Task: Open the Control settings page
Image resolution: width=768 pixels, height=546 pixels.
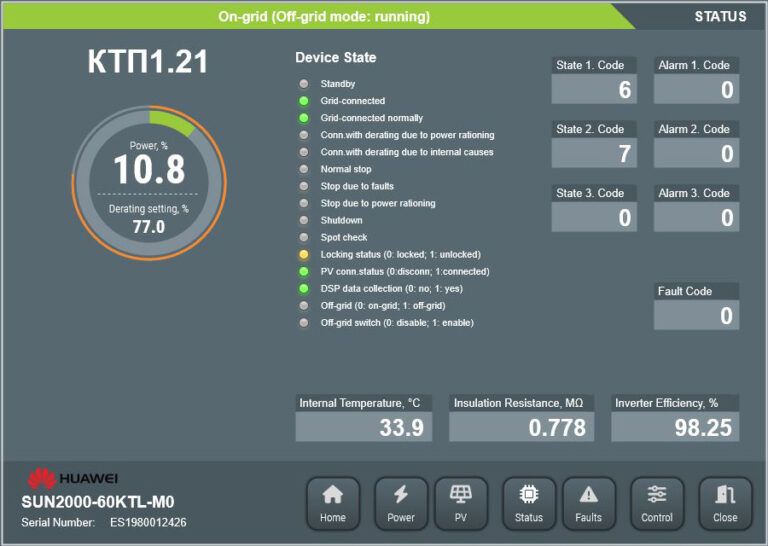Action: (x=657, y=503)
